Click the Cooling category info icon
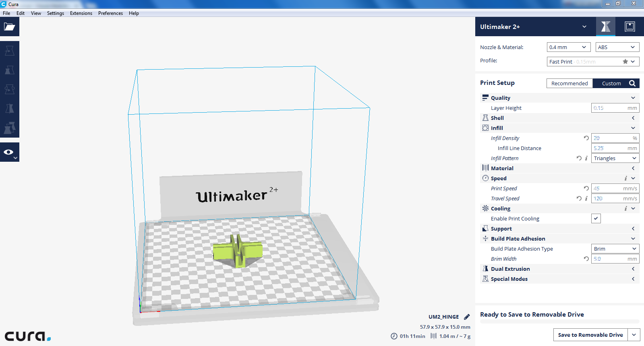 (625, 208)
